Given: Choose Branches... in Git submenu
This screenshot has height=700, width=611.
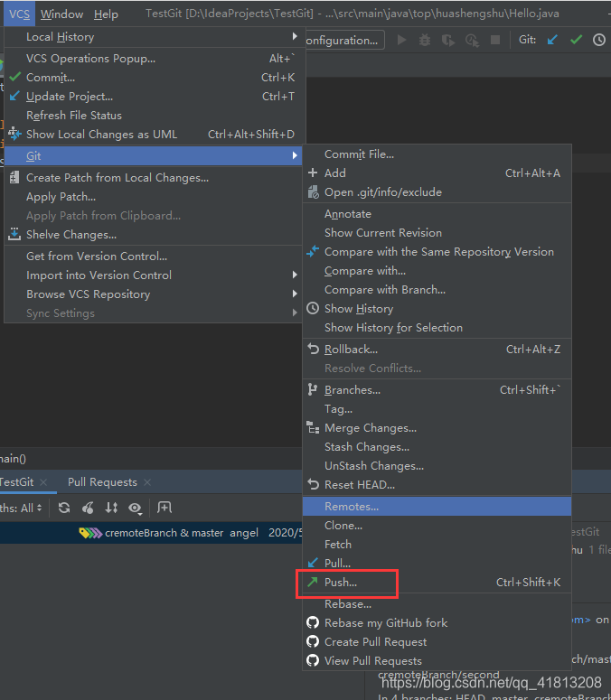Looking at the screenshot, I should tap(437, 390).
